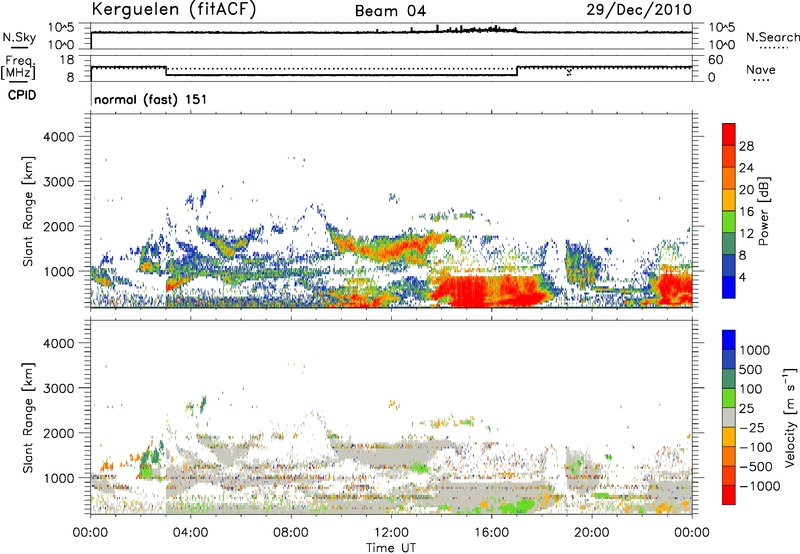800x554 pixels.
Task: Select the 24 value on the Power colorbar
Action: 746,168
